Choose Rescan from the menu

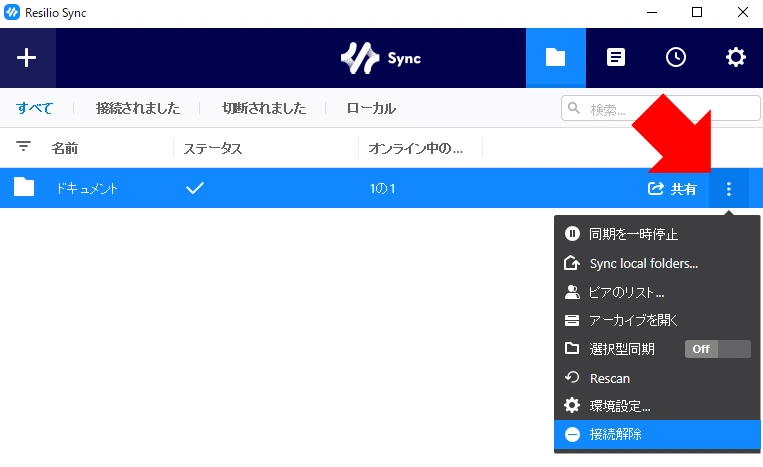point(657,378)
